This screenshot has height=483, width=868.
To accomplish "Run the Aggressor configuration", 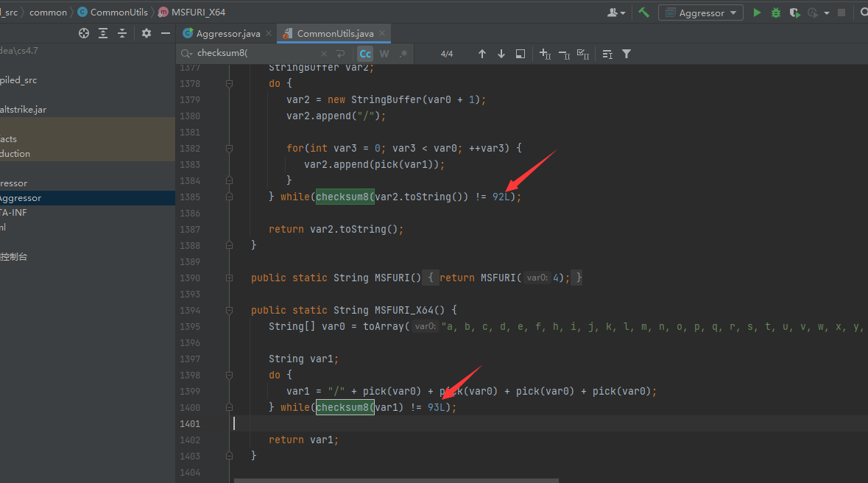I will tap(757, 13).
